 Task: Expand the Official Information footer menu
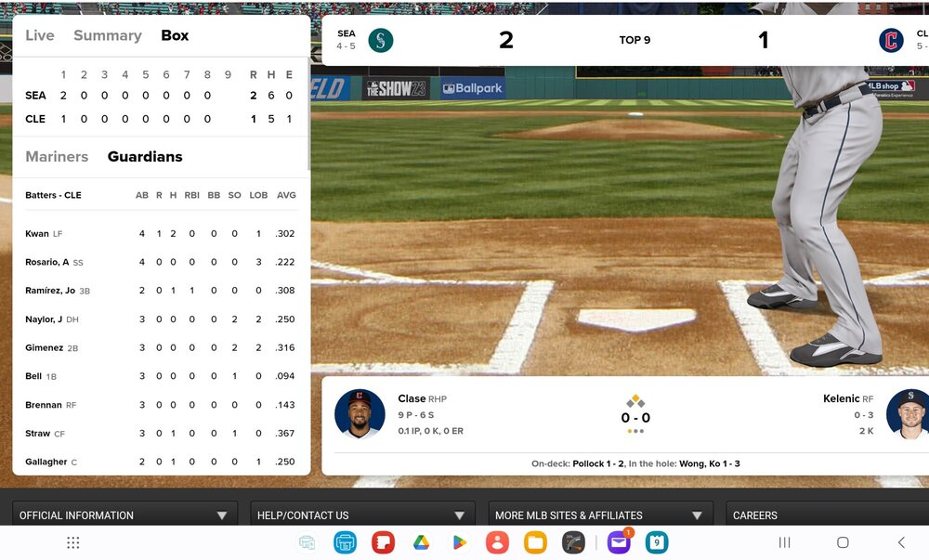pyautogui.click(x=125, y=514)
